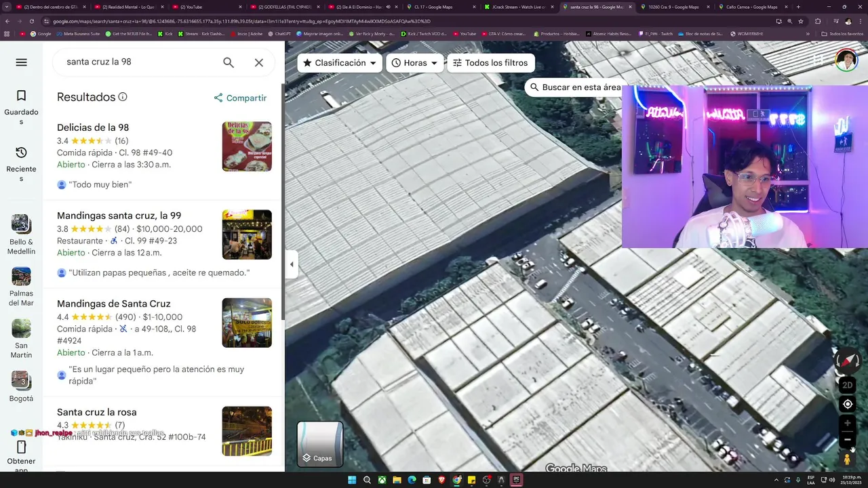Switch to the Realidad Mental tab
This screenshot has height=488, width=868.
coord(127,7)
